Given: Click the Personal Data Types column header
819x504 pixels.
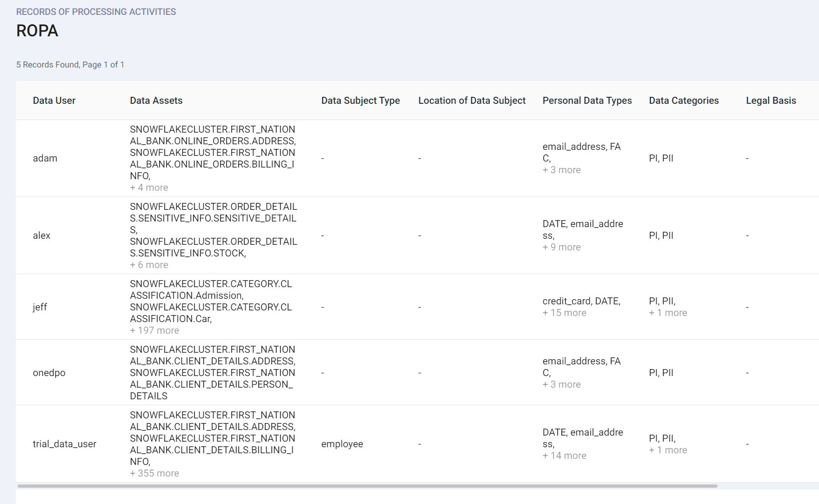Looking at the screenshot, I should pyautogui.click(x=587, y=100).
